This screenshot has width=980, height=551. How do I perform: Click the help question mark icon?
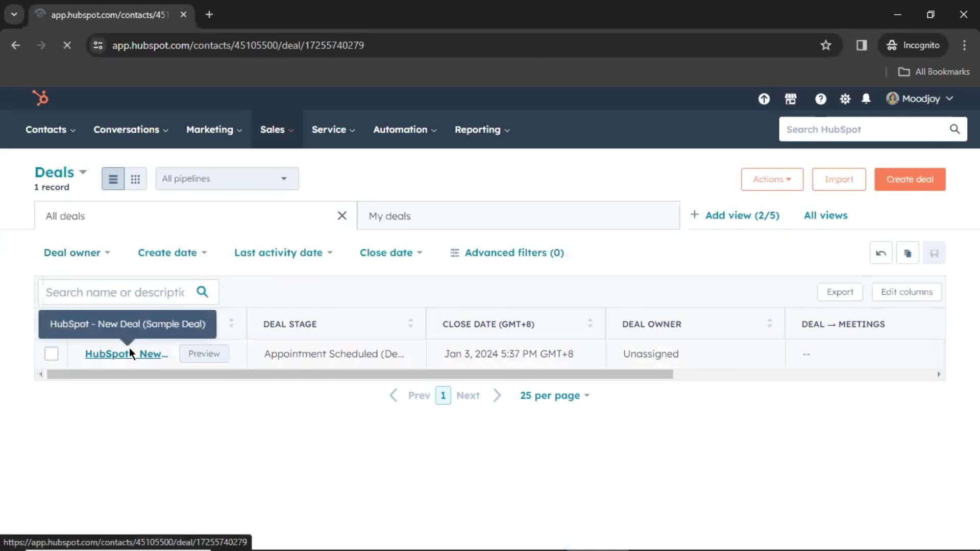(820, 99)
